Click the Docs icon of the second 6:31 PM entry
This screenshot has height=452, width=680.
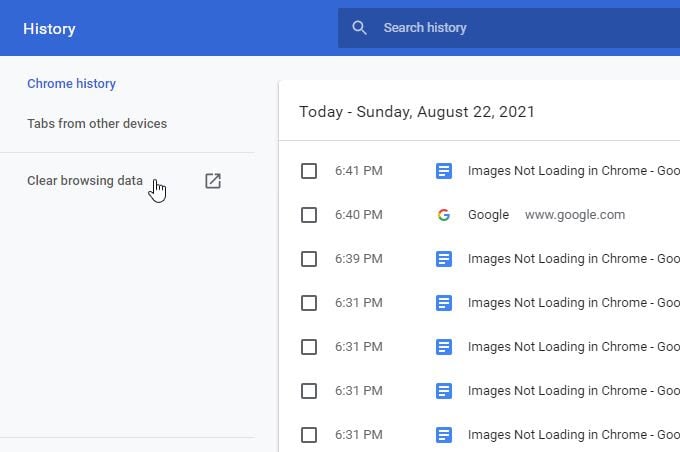pyautogui.click(x=444, y=347)
